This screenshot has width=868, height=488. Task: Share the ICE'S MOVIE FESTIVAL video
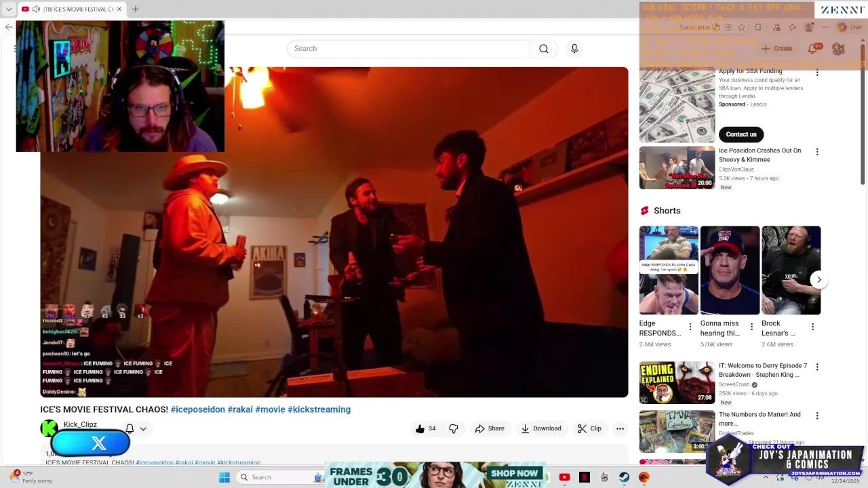pyautogui.click(x=489, y=428)
